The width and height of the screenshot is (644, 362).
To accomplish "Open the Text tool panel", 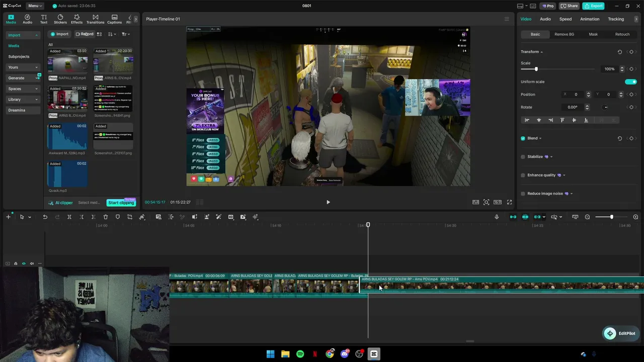I will (44, 19).
